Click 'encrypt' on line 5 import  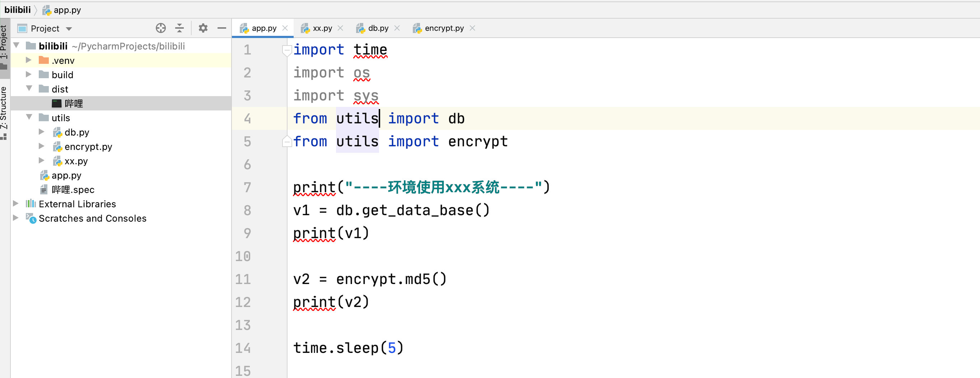pyautogui.click(x=478, y=141)
